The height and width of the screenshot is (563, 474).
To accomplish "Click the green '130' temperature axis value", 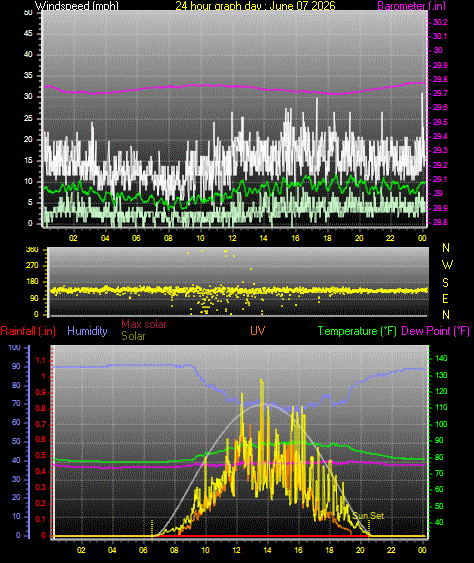I will [441, 375].
